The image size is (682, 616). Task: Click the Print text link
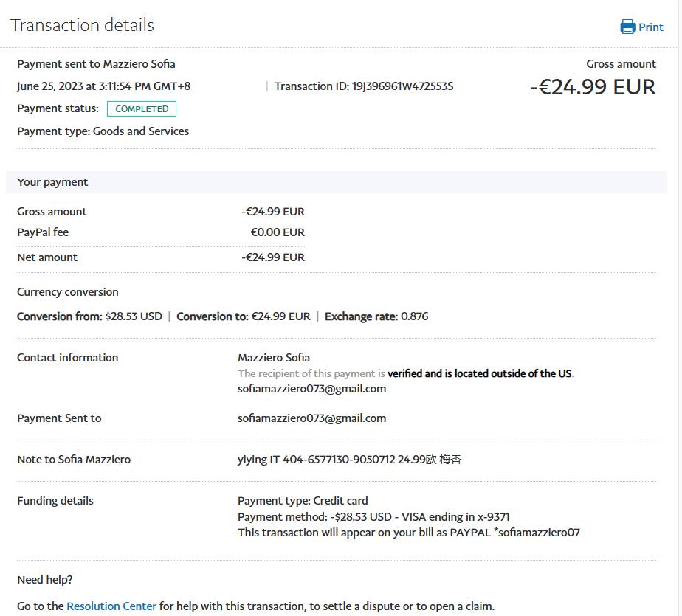[651, 27]
